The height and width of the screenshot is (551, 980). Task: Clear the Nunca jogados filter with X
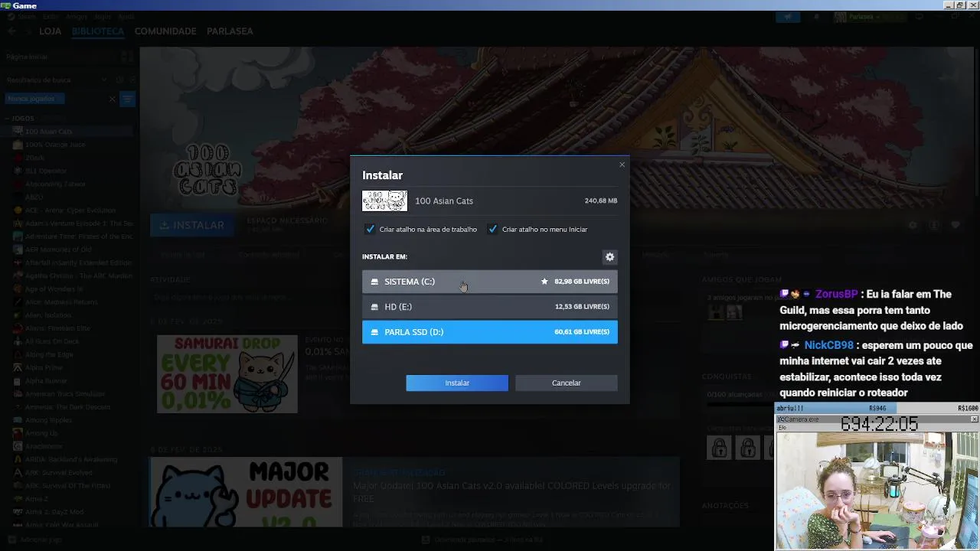(113, 99)
